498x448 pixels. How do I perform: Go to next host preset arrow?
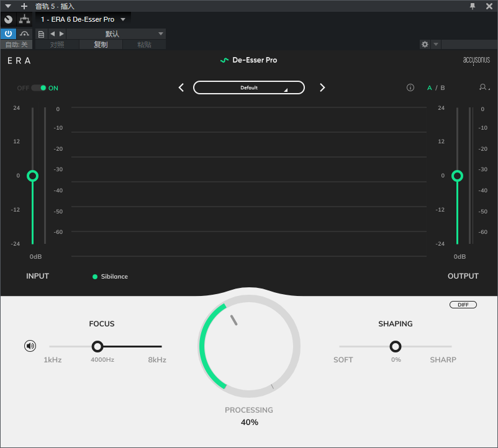click(62, 34)
